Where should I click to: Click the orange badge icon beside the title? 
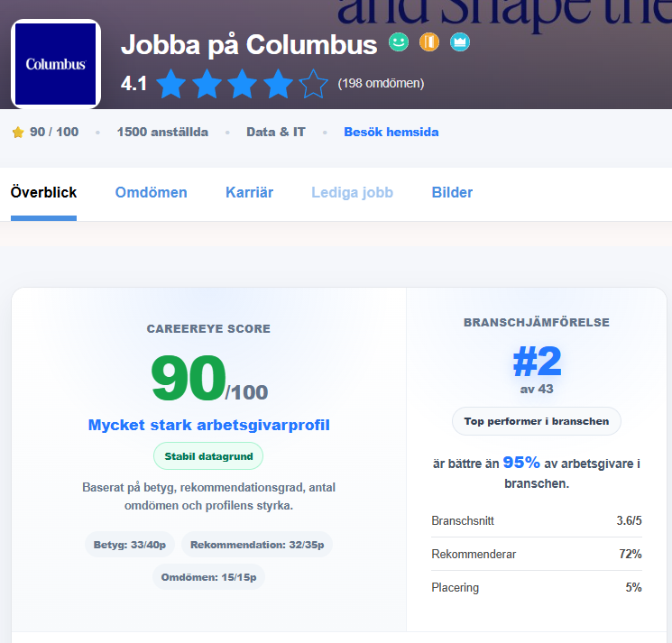429,42
